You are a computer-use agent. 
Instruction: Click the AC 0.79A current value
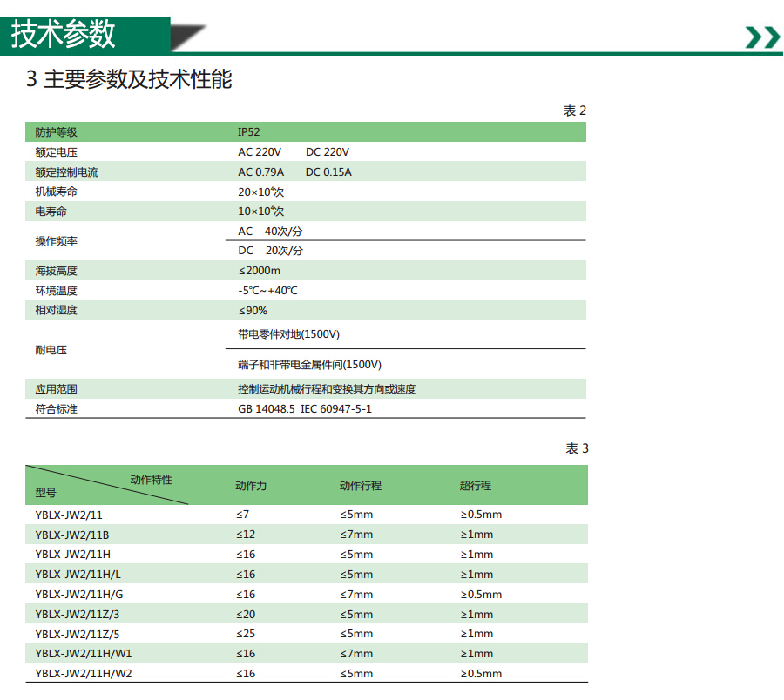point(261,172)
